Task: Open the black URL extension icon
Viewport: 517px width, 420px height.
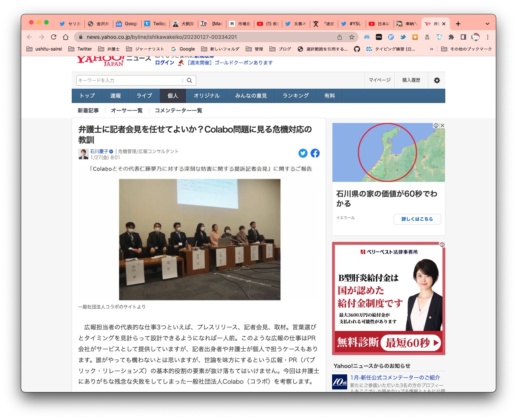Action: click(x=379, y=37)
